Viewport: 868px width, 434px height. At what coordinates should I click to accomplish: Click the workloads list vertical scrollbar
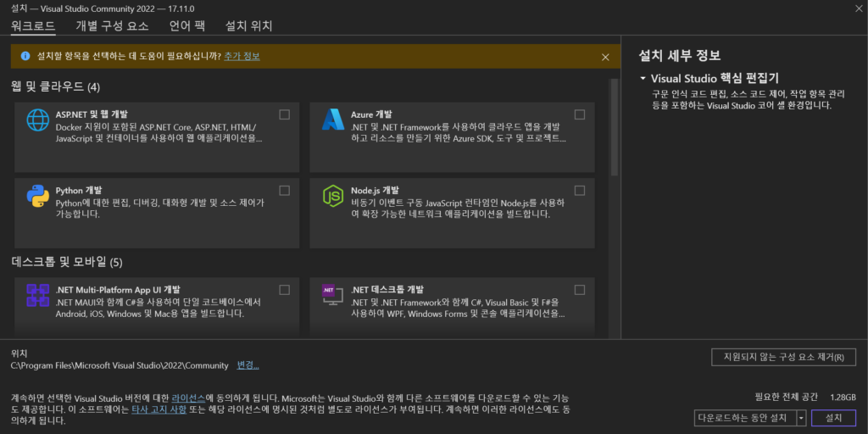point(614,127)
